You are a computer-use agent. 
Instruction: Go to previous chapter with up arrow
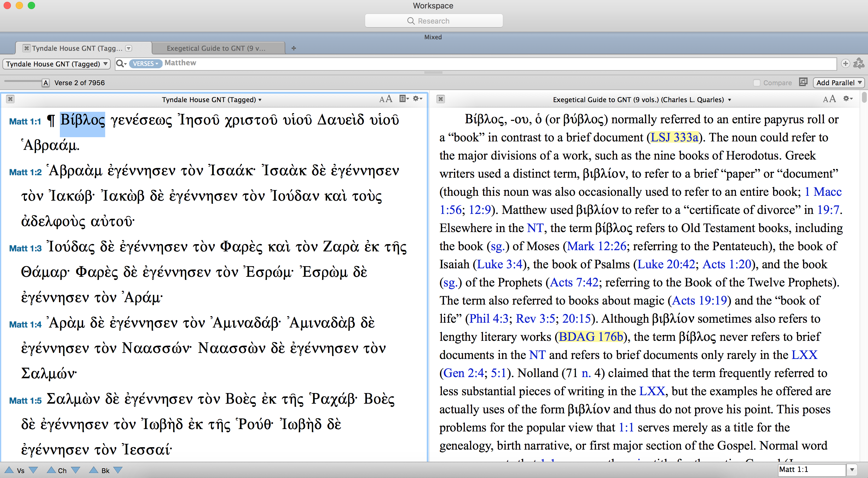click(x=51, y=470)
